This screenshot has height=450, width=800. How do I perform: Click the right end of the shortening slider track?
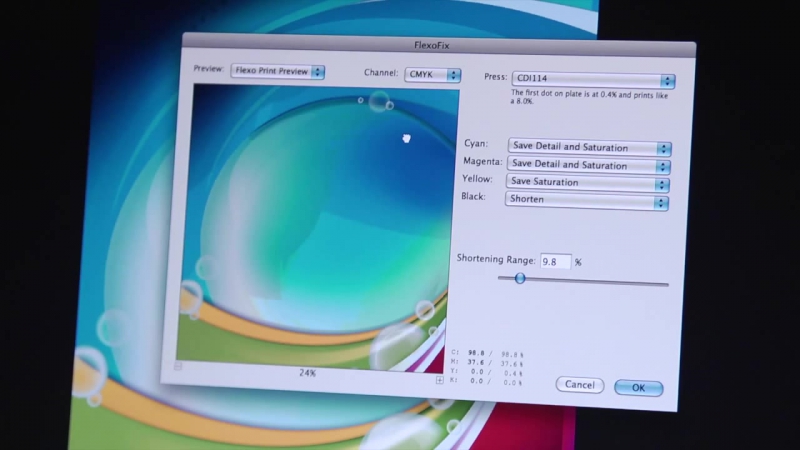(665, 284)
